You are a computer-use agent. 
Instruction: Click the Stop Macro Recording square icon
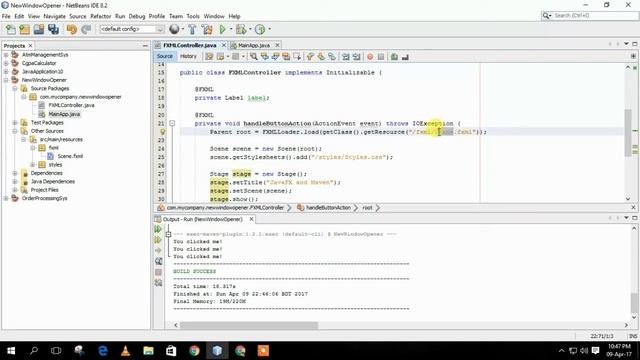pos(381,57)
